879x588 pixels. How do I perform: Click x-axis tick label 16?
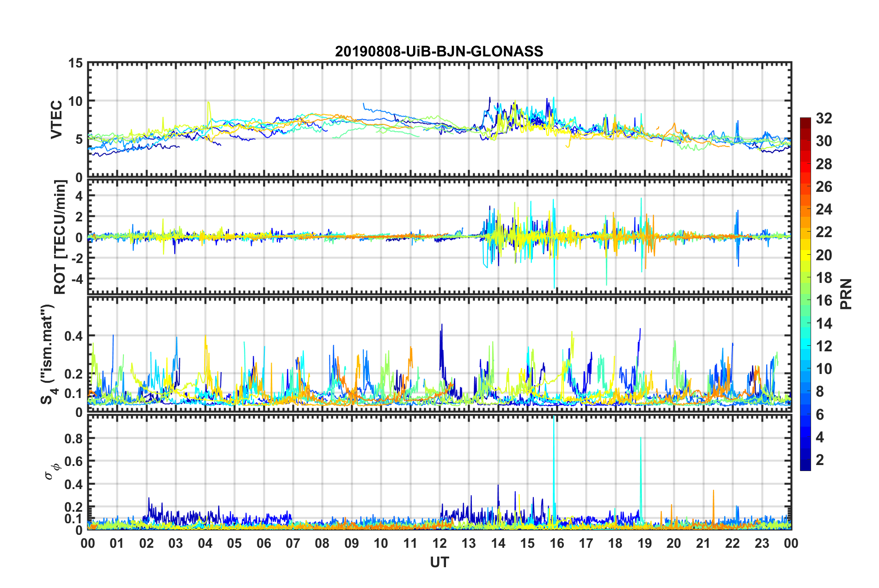557,544
